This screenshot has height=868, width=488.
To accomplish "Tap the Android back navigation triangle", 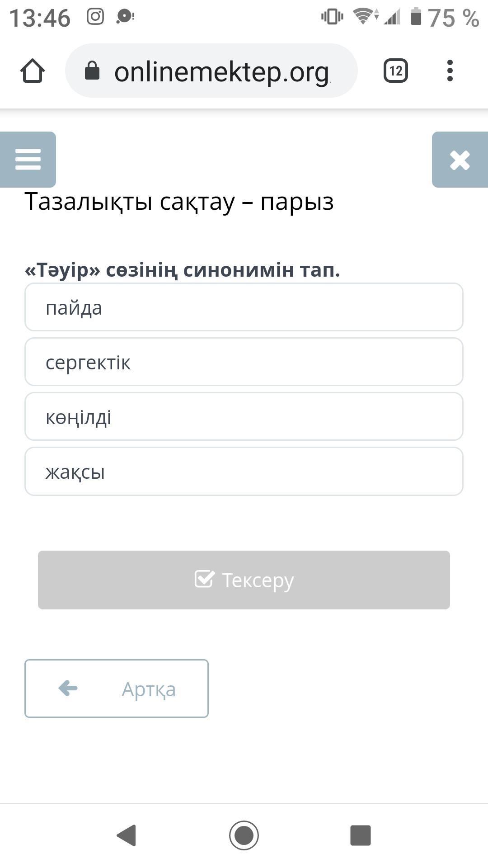I will point(127,835).
